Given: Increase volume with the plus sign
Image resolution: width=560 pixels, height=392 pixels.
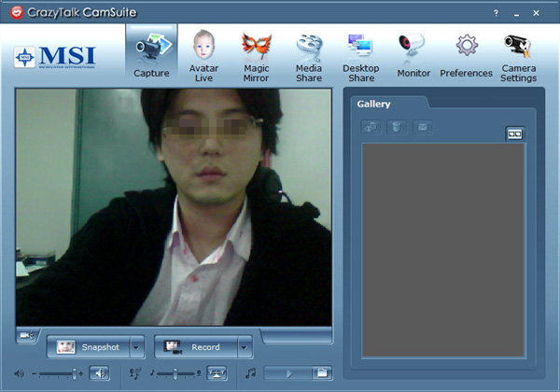Looking at the screenshot, I should click(81, 373).
